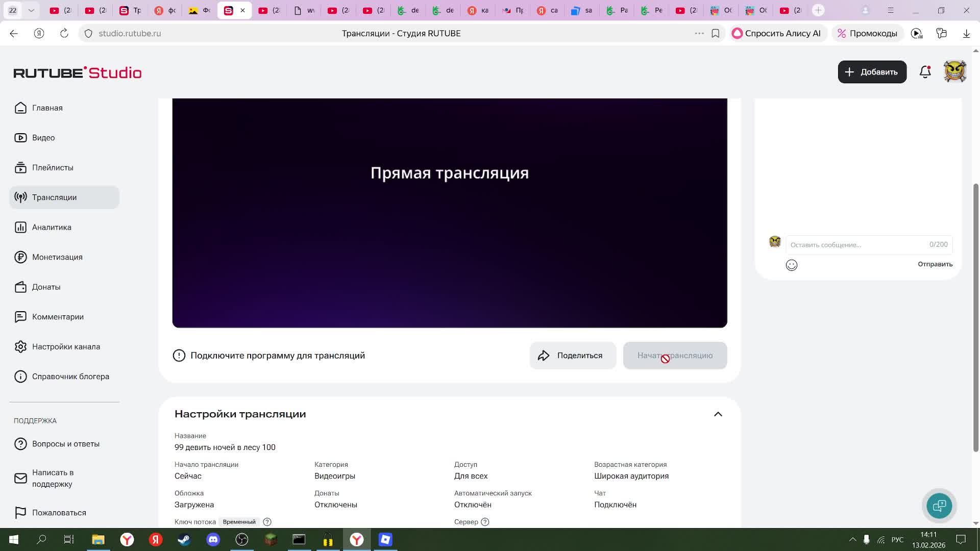This screenshot has height=551, width=980.
Task: Click the notifications bell icon
Action: (x=925, y=72)
